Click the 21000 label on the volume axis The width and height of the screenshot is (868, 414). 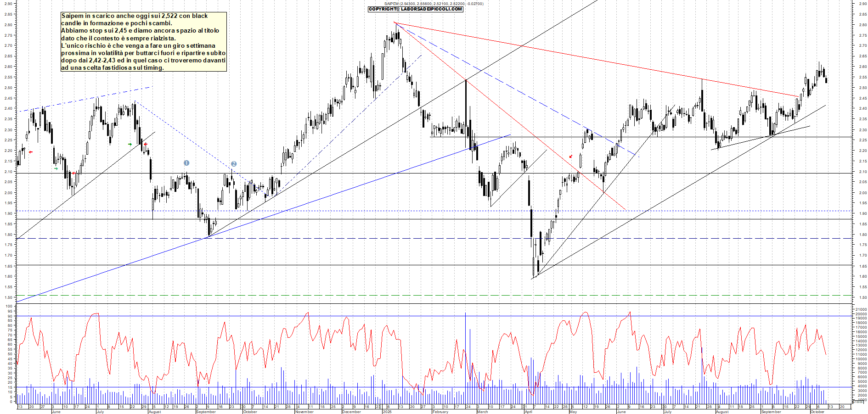click(x=861, y=310)
